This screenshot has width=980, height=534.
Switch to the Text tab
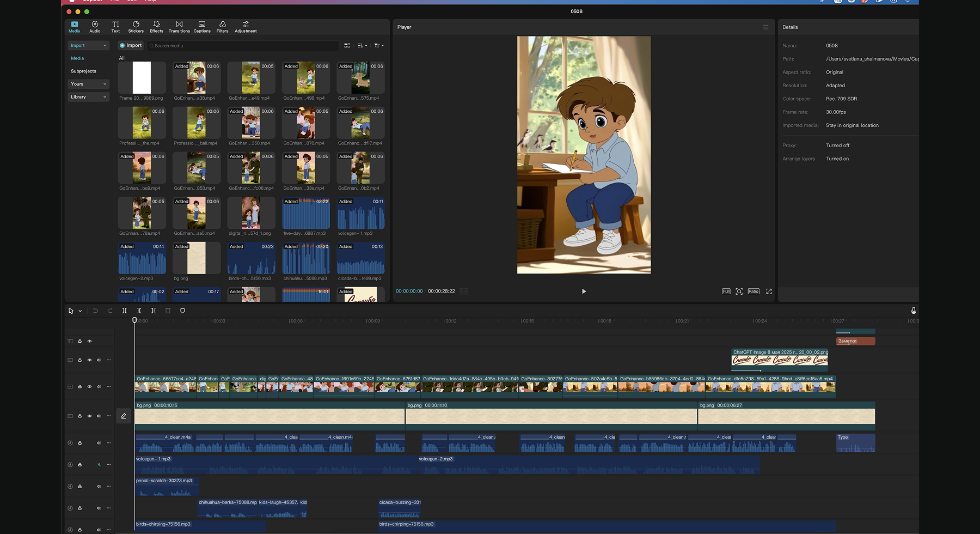(115, 27)
